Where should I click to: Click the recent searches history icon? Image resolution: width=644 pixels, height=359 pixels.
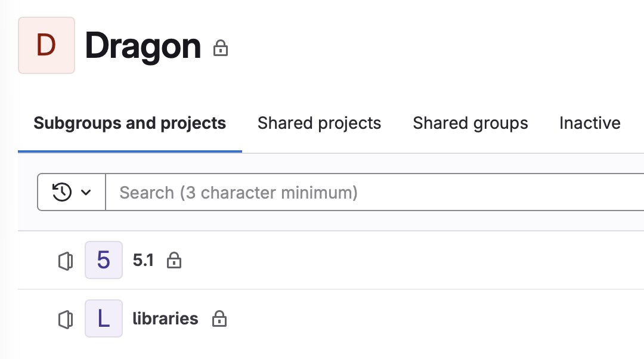point(62,192)
